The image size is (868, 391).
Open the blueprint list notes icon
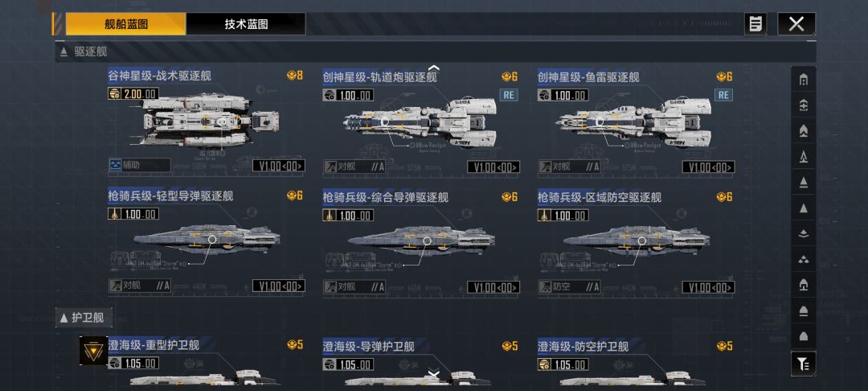click(755, 24)
